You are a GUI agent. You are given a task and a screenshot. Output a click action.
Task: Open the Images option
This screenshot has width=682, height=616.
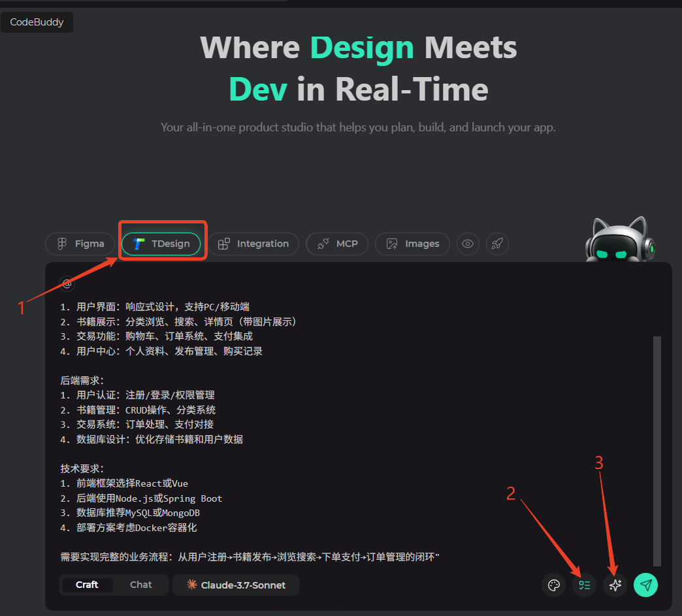(412, 244)
